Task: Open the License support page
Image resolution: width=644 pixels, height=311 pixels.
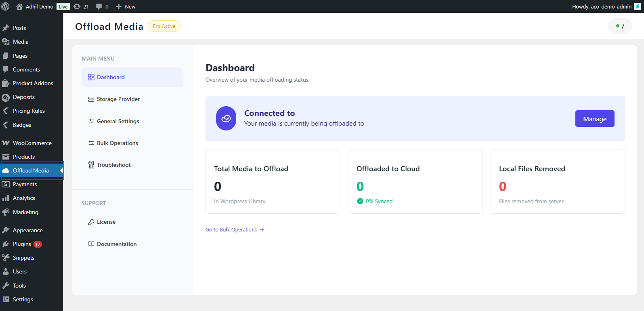Action: (106, 222)
